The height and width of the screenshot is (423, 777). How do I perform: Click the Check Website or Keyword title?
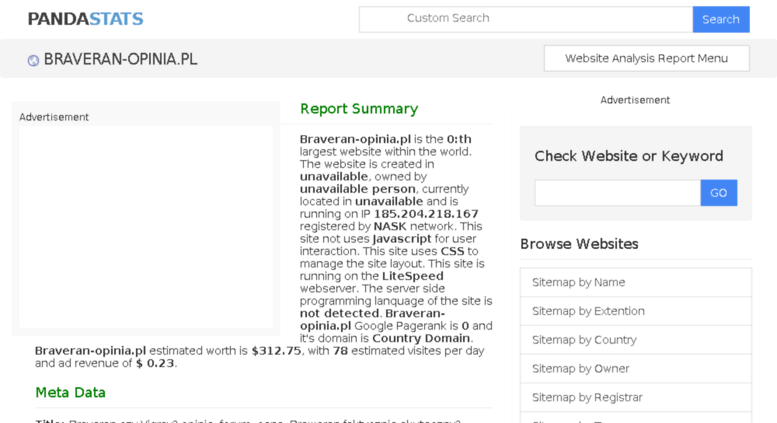point(629,156)
